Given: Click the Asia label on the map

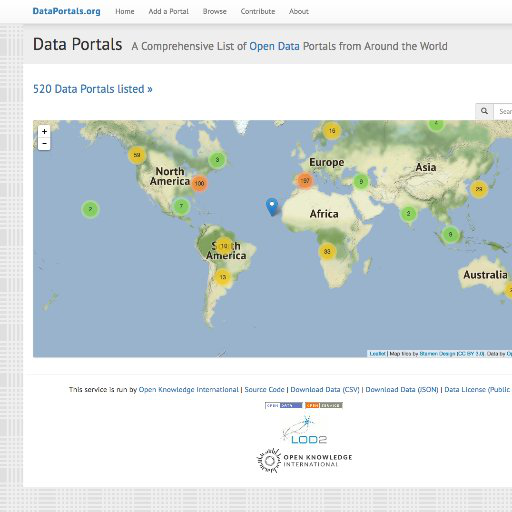Looking at the screenshot, I should tap(426, 167).
